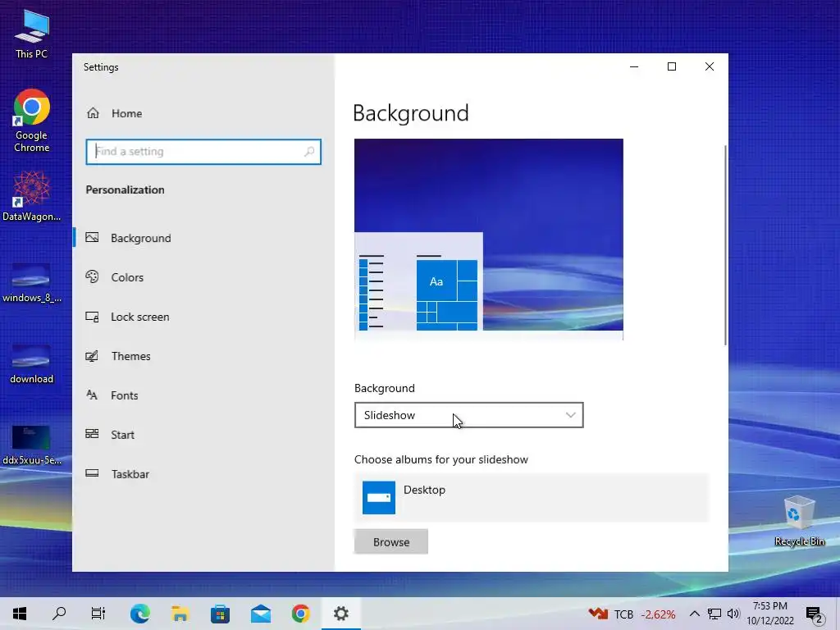Click the house icon beside Home
The image size is (840, 630).
[94, 113]
